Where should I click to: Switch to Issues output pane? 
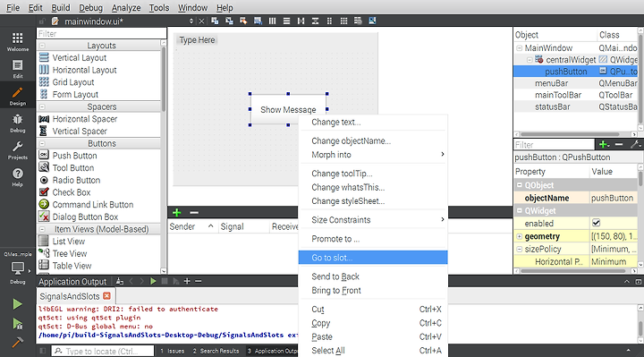point(173,351)
